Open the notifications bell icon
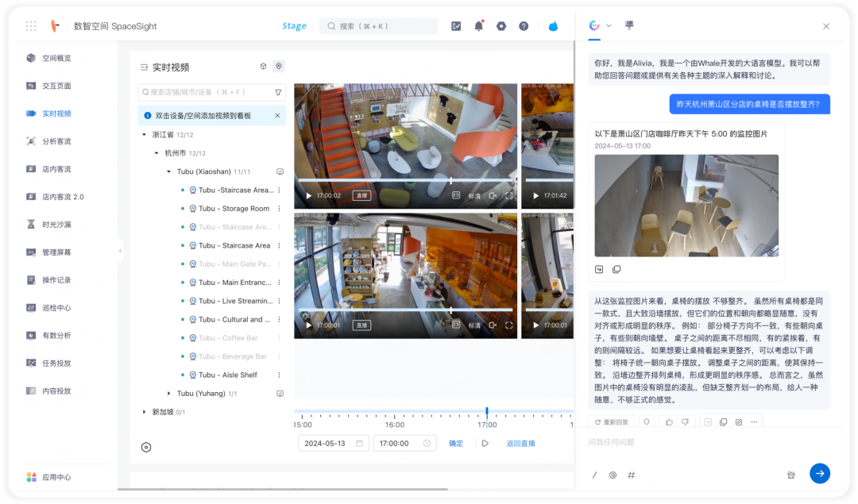 point(479,25)
